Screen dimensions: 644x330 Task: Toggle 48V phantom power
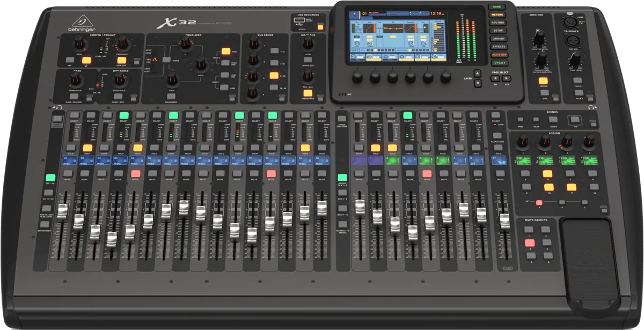pyautogui.click(x=70, y=60)
